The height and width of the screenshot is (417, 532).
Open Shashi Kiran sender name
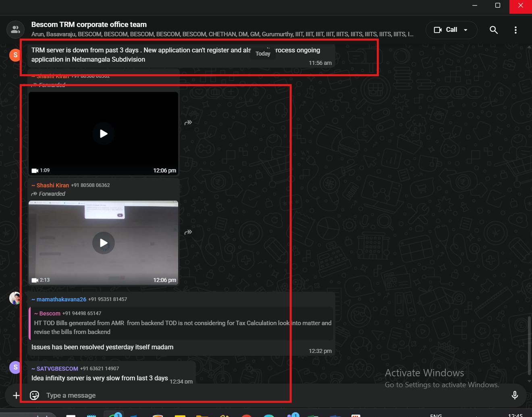point(53,185)
